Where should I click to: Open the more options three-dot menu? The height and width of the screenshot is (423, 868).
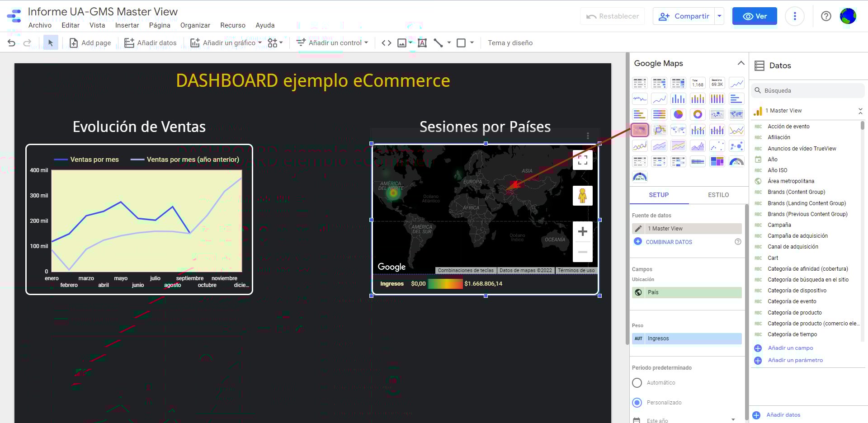click(x=795, y=16)
